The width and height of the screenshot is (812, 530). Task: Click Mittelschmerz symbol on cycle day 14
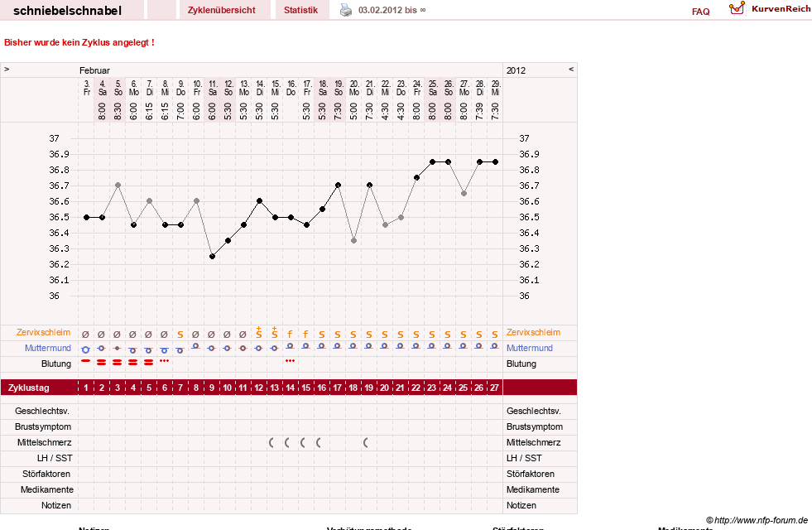pyautogui.click(x=287, y=442)
